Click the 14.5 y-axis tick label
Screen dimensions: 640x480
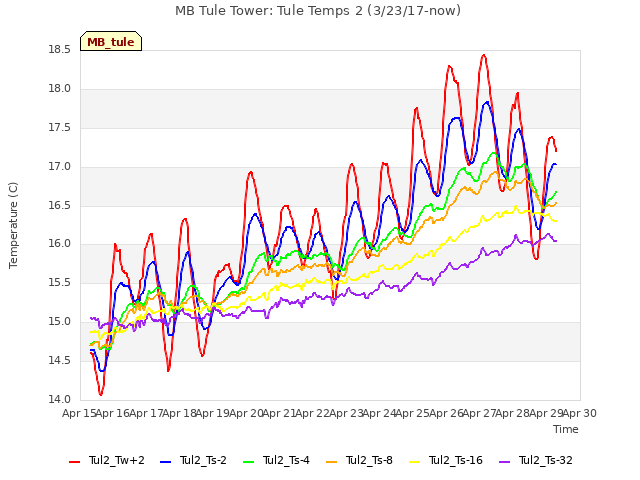click(x=60, y=360)
